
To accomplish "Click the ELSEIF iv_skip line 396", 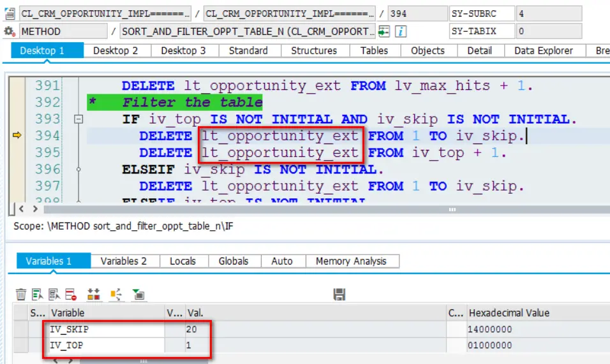I will [253, 170].
